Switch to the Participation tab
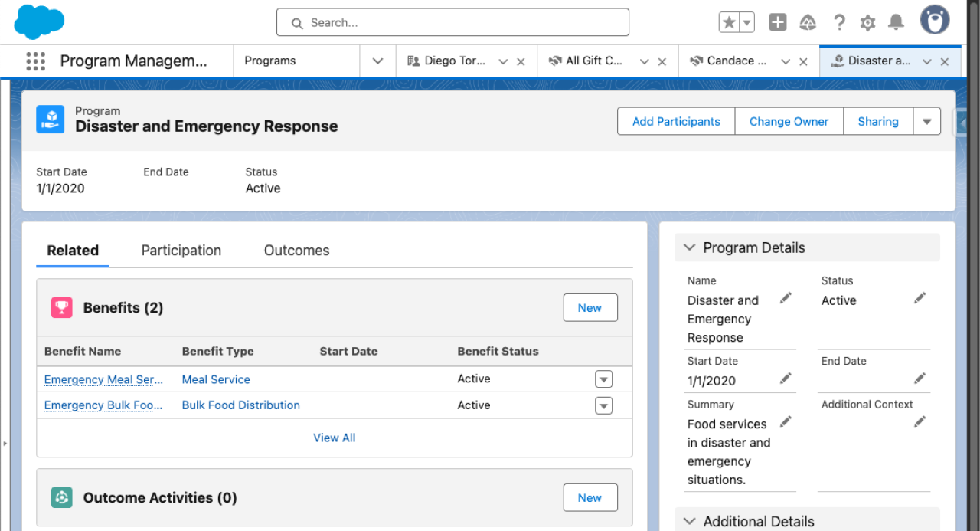Viewport: 980px width, 531px height. pos(181,251)
